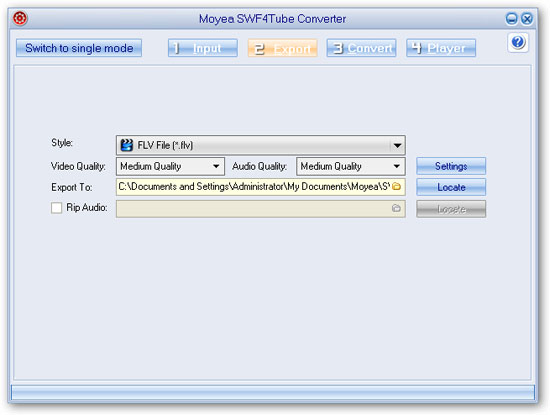Click Locate next to Export To path

coord(451,187)
